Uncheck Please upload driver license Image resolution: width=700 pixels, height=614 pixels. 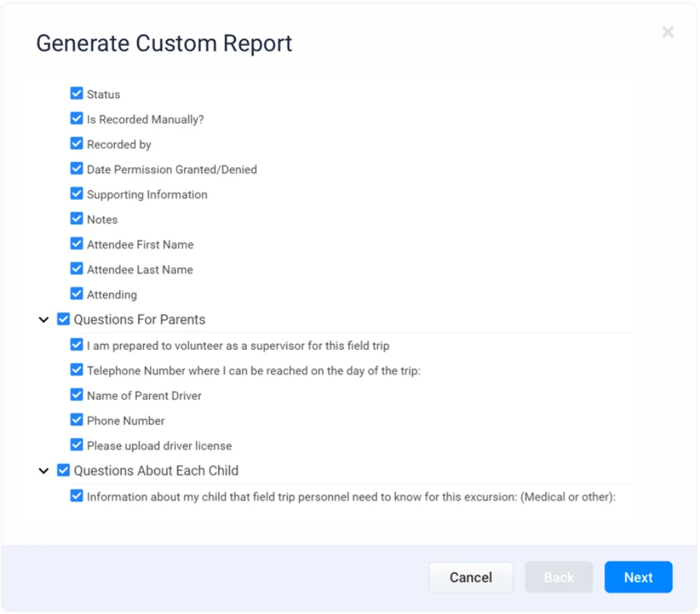pyautogui.click(x=76, y=445)
